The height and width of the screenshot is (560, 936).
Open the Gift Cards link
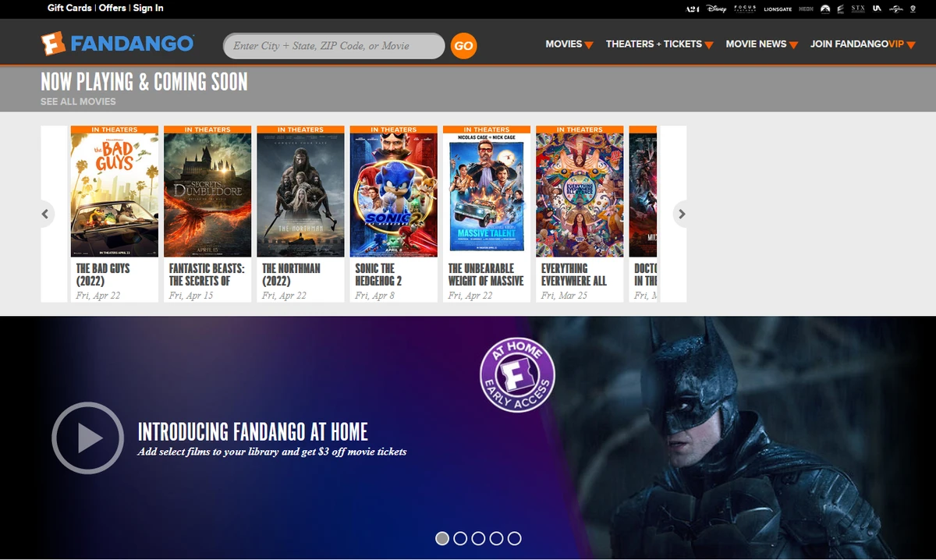(69, 8)
